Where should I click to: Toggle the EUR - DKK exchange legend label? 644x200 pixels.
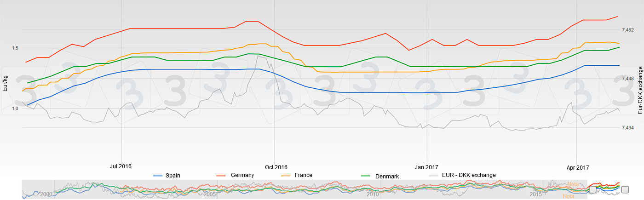tap(469, 175)
